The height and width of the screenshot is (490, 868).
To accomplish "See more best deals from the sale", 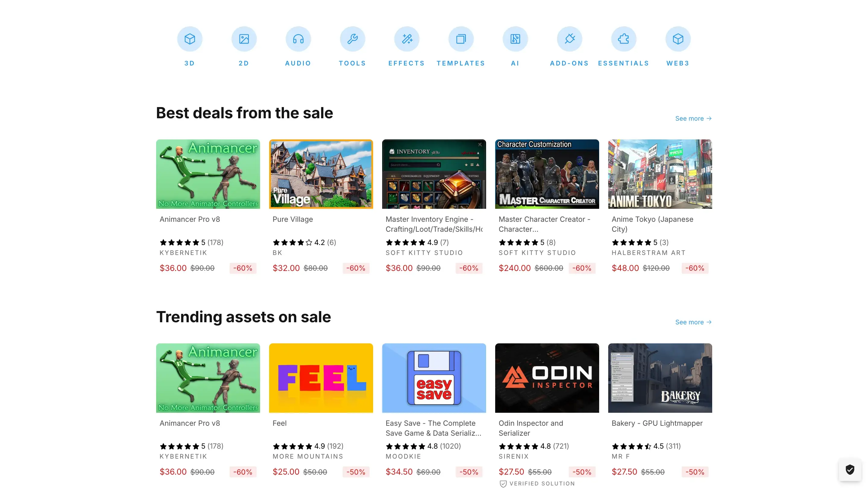I will (x=693, y=118).
